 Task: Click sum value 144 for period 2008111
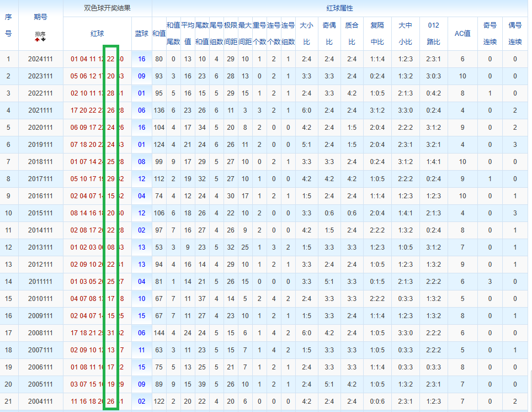click(159, 333)
